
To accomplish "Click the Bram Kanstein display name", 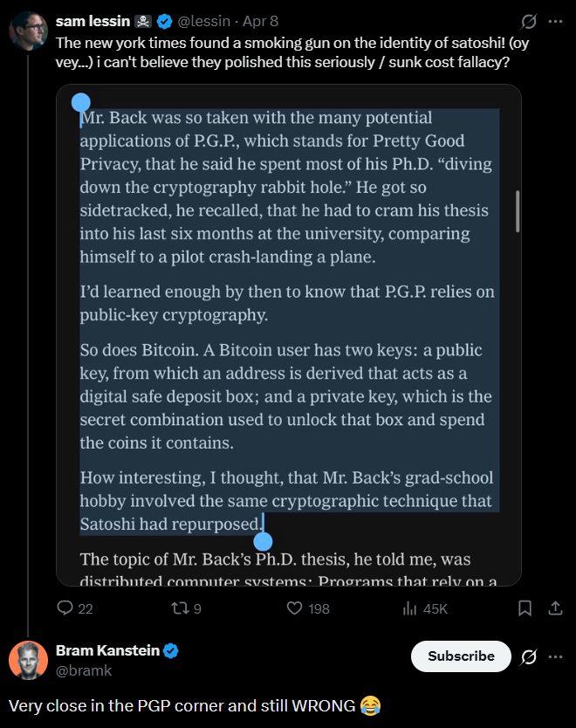I will click(x=106, y=650).
